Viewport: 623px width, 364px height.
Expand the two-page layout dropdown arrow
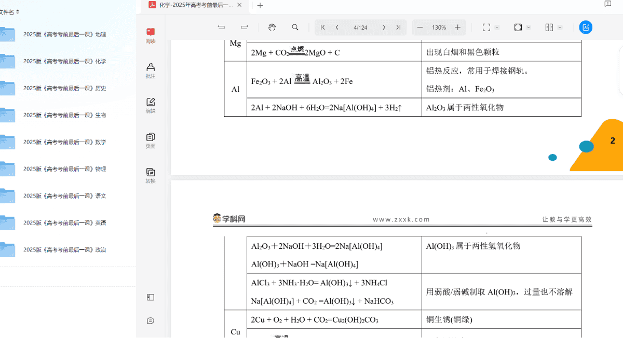pos(560,27)
